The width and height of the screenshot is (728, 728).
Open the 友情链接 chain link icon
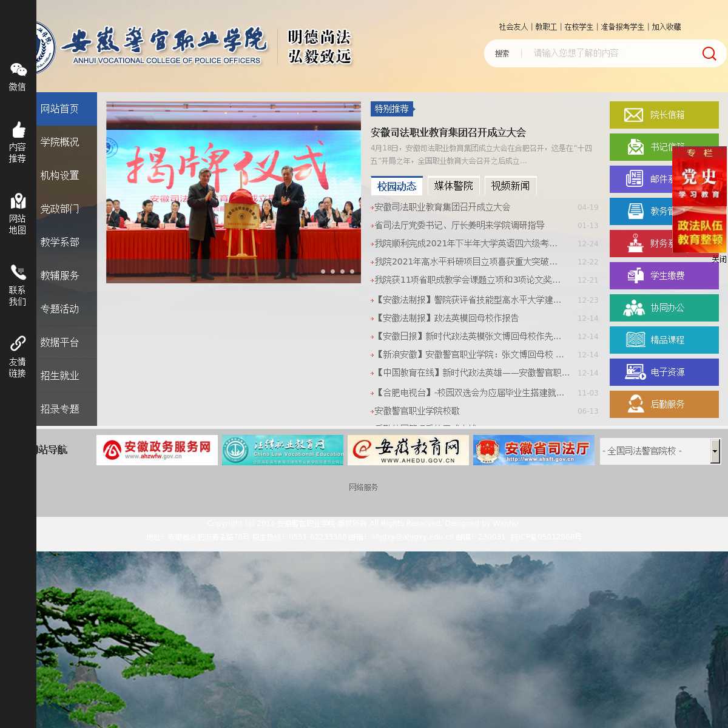pos(18,344)
